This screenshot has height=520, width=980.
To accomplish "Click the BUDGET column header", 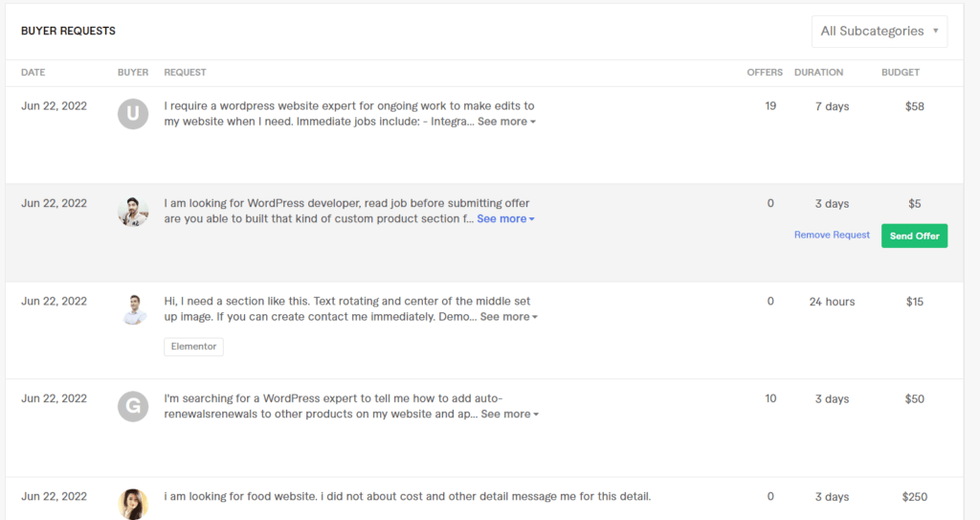I will [901, 73].
